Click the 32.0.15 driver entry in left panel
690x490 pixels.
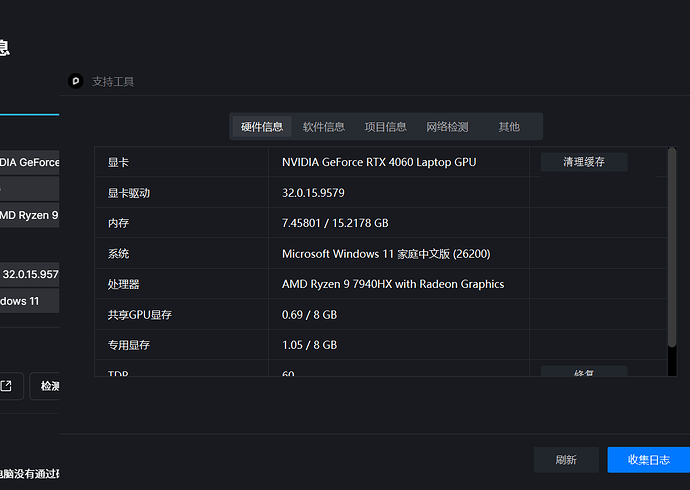[29, 274]
